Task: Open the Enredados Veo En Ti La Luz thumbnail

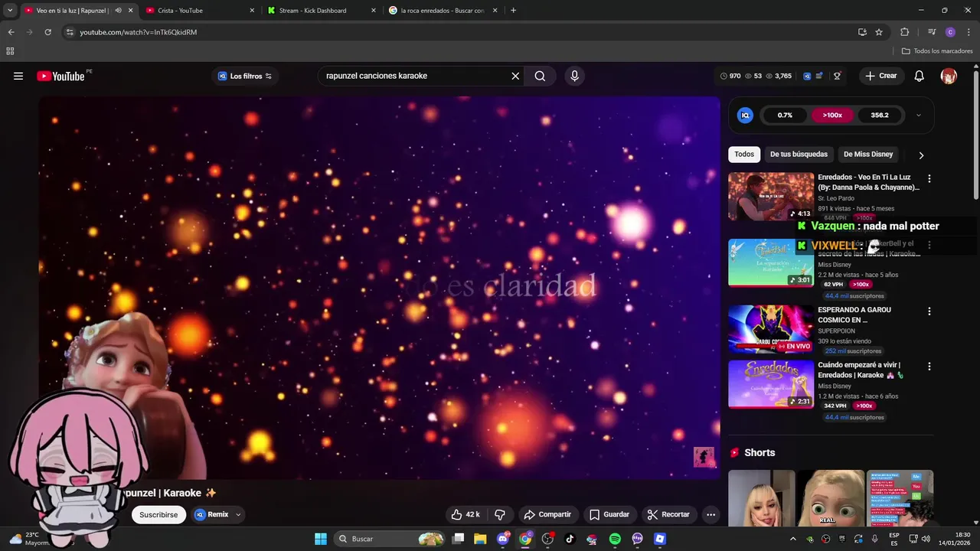Action: (771, 197)
